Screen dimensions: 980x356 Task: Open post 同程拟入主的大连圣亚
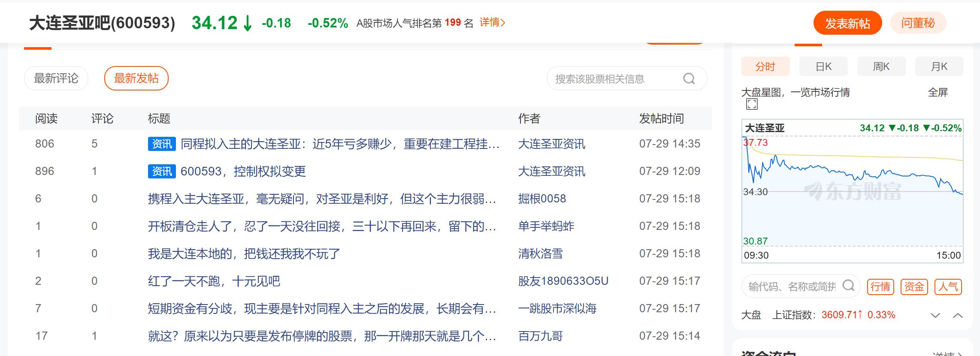click(x=340, y=144)
